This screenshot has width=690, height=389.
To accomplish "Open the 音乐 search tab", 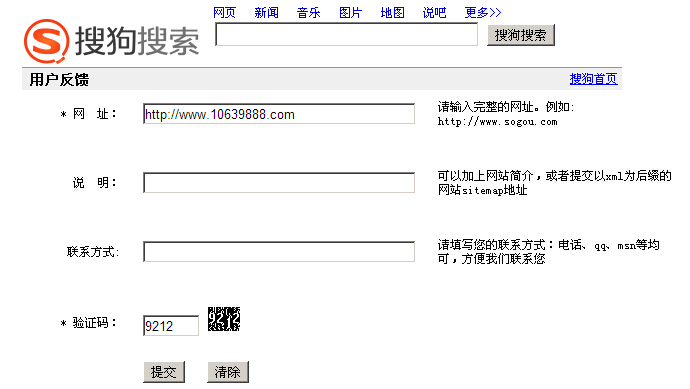I will (308, 12).
